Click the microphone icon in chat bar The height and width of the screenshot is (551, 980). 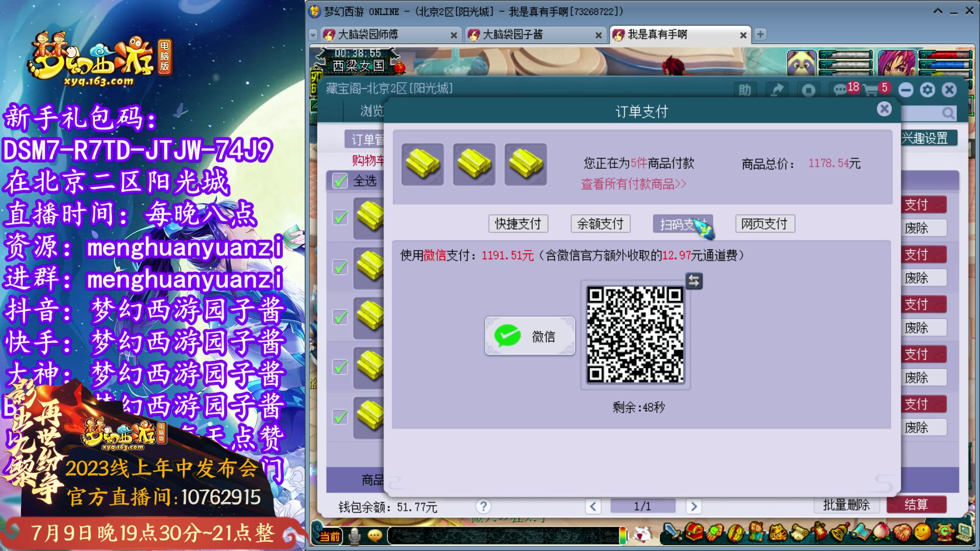click(355, 535)
